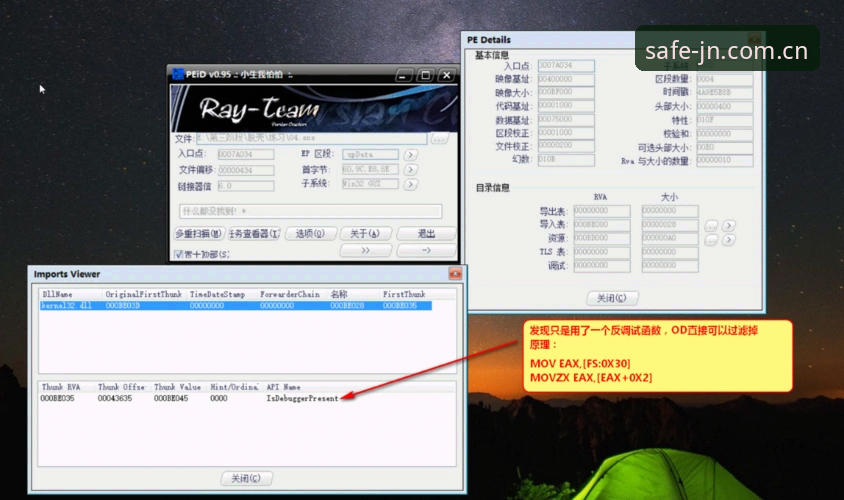The image size is (844, 500).
Task: Toggle the stay-on-top checkbox in PEiD
Action: click(x=179, y=254)
